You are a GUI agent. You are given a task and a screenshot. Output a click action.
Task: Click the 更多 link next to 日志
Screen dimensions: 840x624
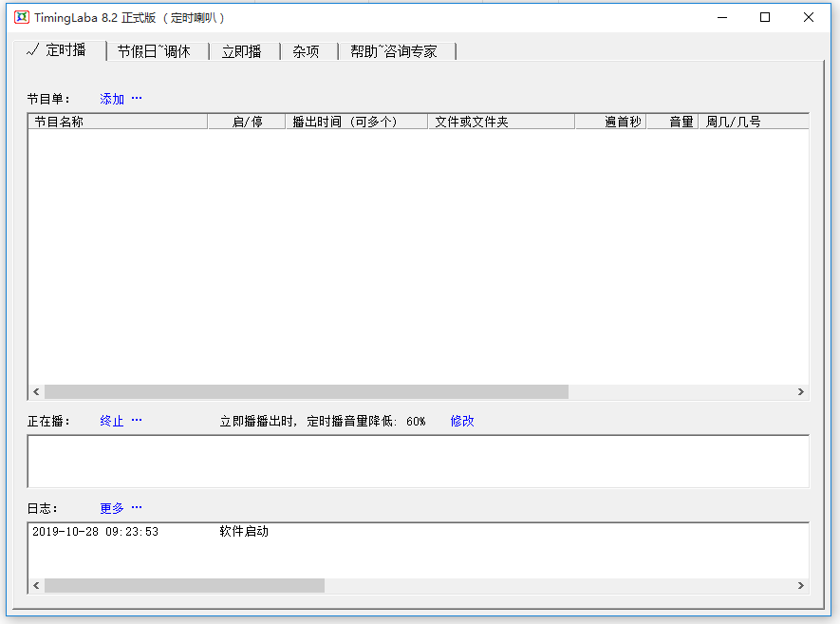tap(112, 508)
